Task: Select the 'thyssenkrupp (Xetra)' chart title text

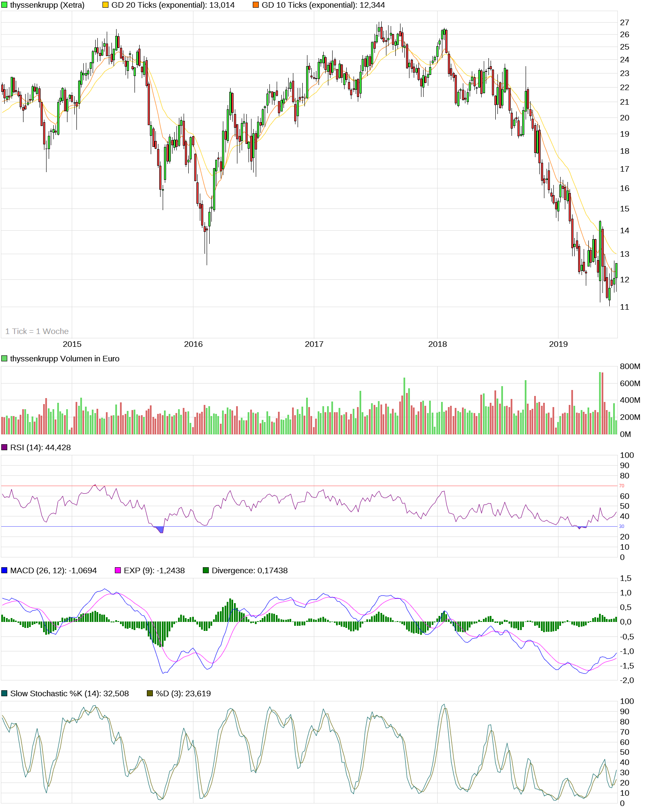Action: (47, 5)
